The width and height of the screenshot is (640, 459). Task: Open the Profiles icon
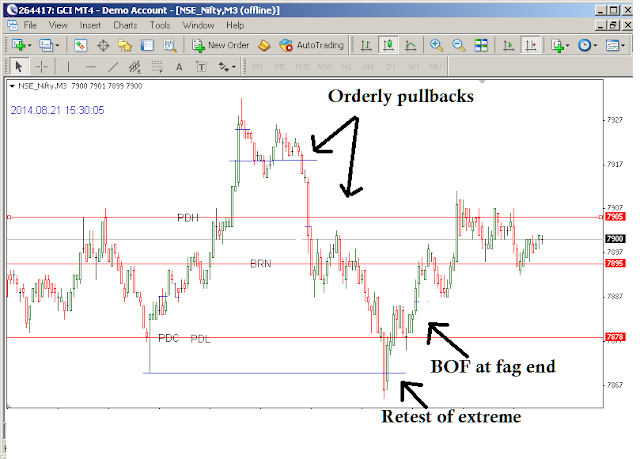coord(46,45)
